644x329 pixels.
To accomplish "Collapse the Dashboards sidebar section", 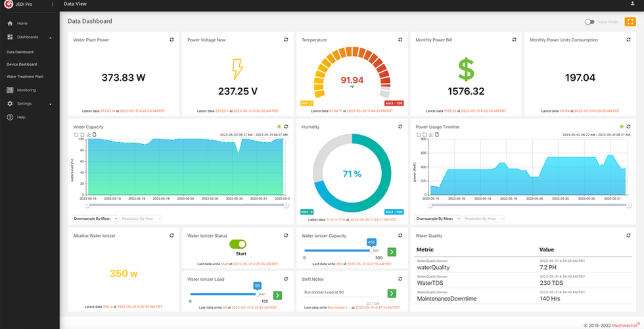I will [51, 38].
